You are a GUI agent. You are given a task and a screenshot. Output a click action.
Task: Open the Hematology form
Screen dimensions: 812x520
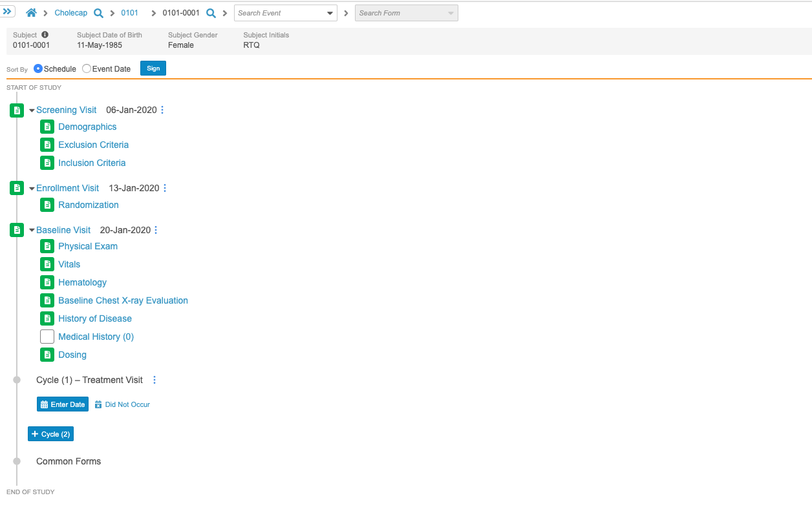(82, 282)
